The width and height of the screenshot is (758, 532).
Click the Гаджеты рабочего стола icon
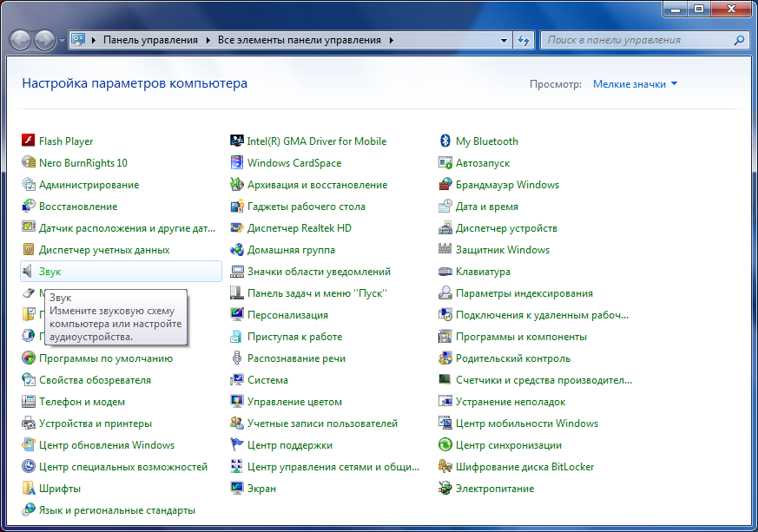(x=237, y=206)
